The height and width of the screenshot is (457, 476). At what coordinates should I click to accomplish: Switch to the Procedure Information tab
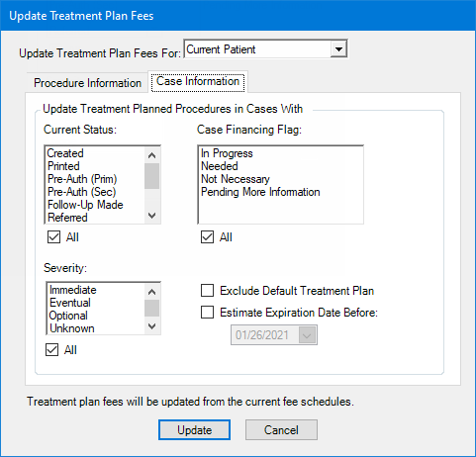click(87, 83)
